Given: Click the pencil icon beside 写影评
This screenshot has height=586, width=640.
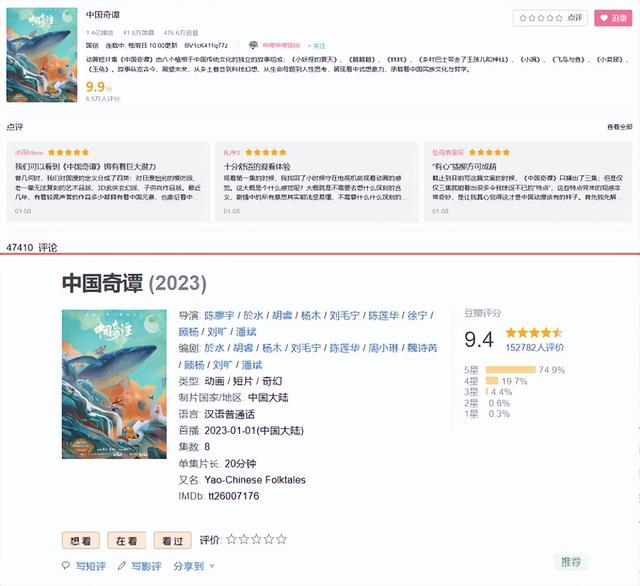Looking at the screenshot, I should (x=122, y=566).
